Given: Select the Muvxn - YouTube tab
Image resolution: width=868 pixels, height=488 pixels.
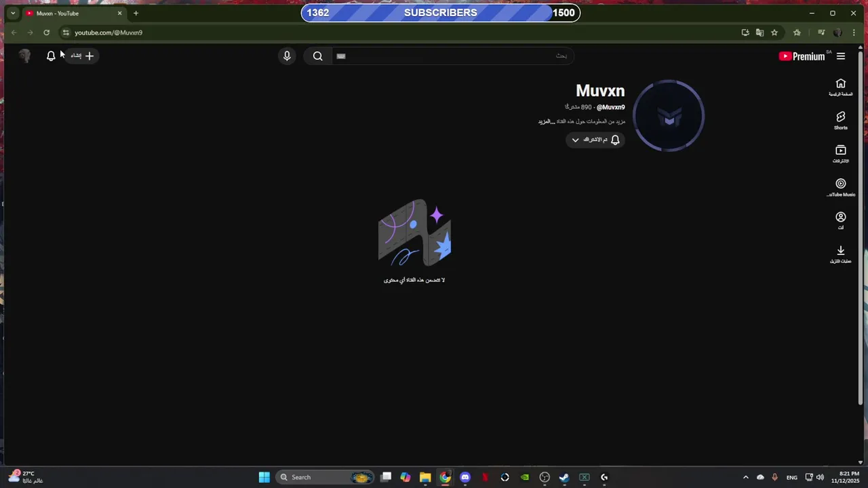Looking at the screenshot, I should click(x=74, y=13).
